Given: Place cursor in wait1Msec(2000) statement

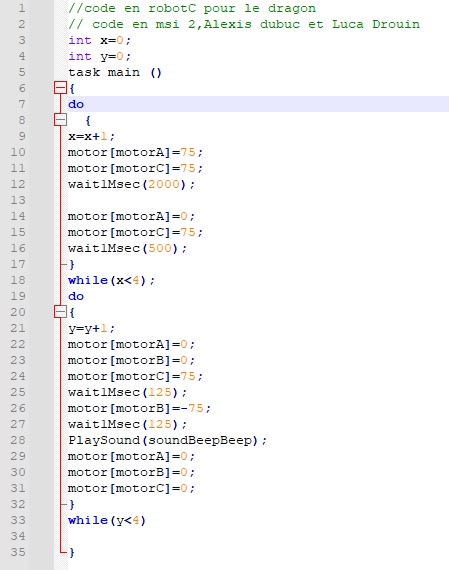Looking at the screenshot, I should click(132, 184).
